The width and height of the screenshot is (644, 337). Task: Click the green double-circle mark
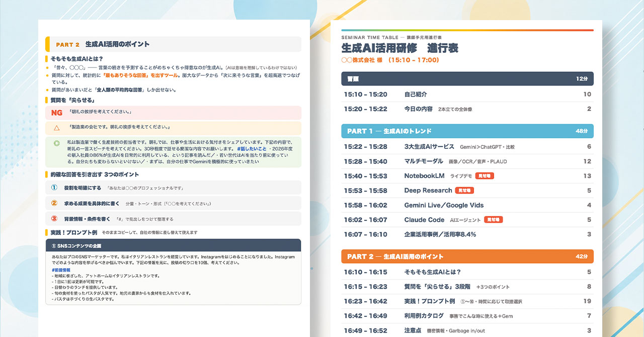coord(57,143)
